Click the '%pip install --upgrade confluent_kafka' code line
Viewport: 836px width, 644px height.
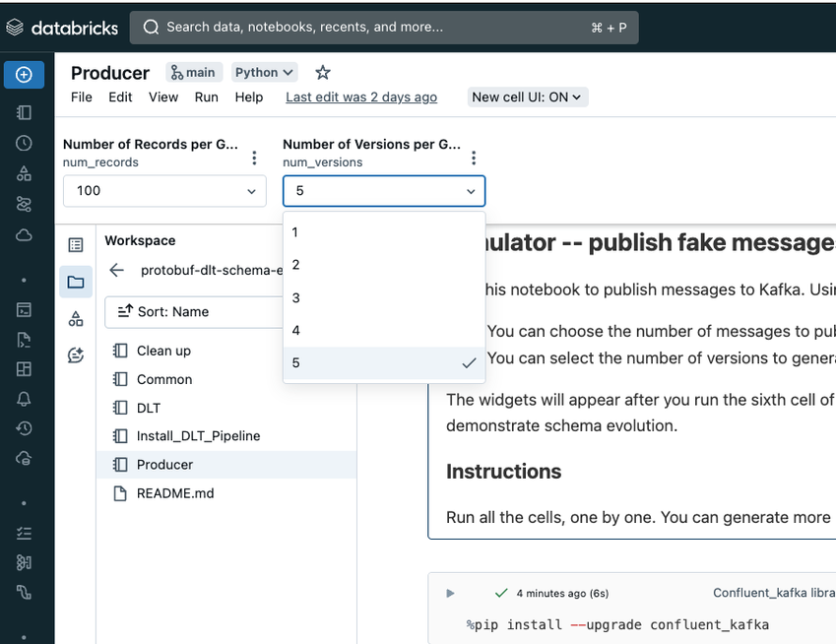(618, 625)
